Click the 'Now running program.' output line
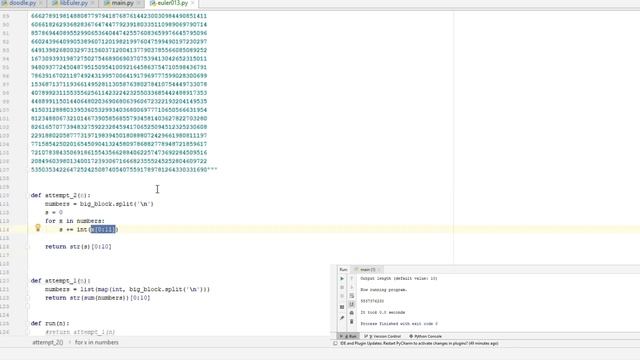 (384, 290)
